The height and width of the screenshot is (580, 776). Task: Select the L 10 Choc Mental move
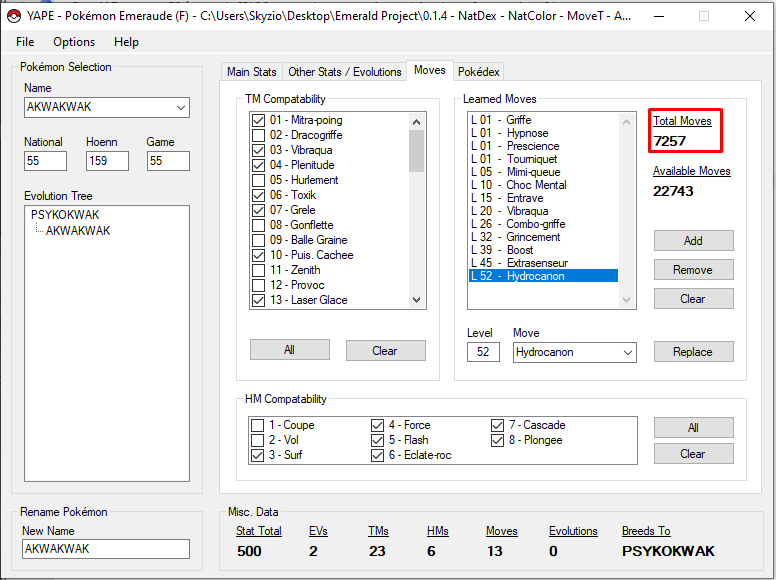[x=543, y=185]
